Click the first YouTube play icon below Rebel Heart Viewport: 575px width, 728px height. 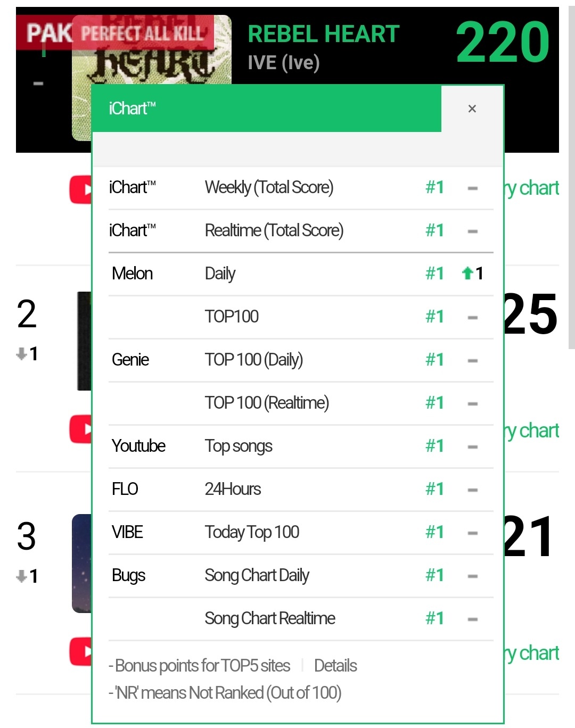tap(80, 190)
